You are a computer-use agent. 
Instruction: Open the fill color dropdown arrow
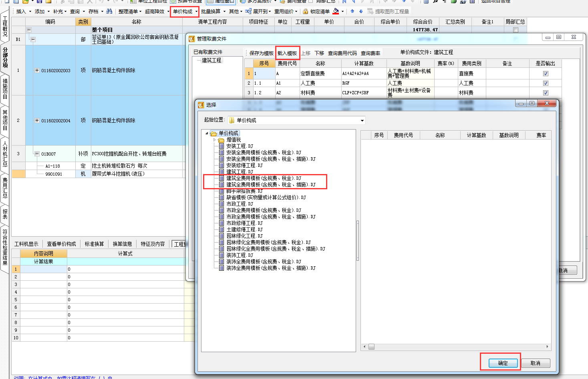click(x=342, y=12)
